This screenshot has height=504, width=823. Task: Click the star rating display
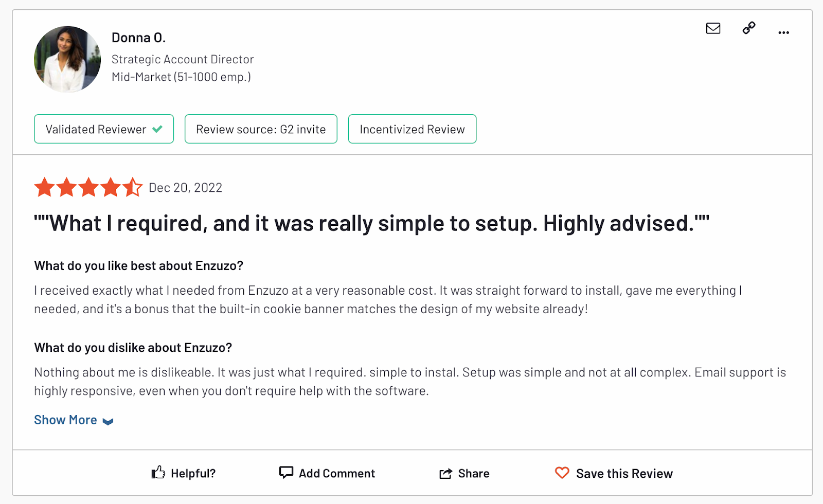(x=88, y=188)
